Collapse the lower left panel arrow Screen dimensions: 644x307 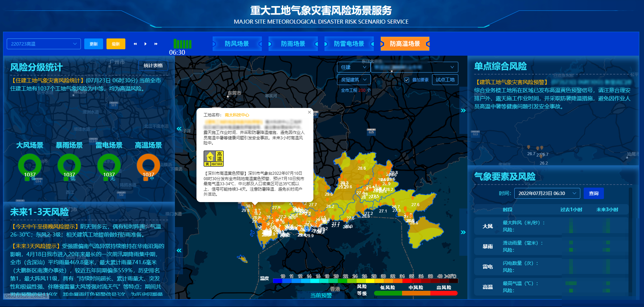pyautogui.click(x=179, y=250)
